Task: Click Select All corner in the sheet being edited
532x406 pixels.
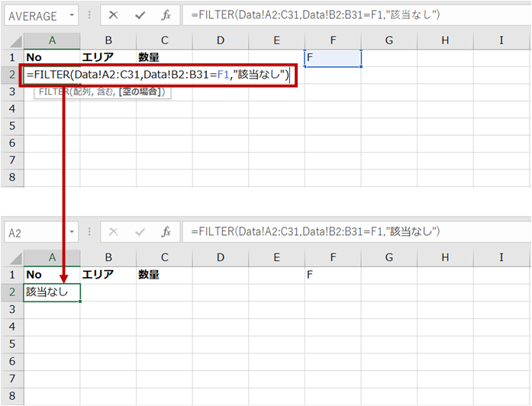Action: click(11, 40)
